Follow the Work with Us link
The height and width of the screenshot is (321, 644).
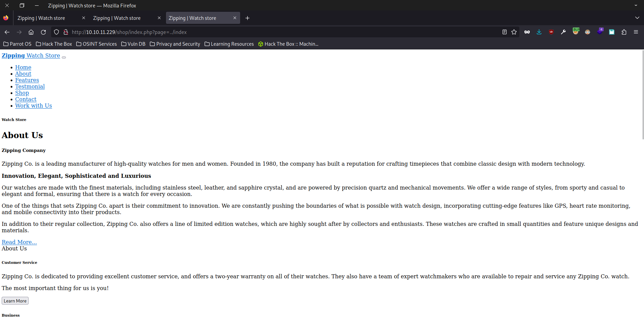coord(33,106)
